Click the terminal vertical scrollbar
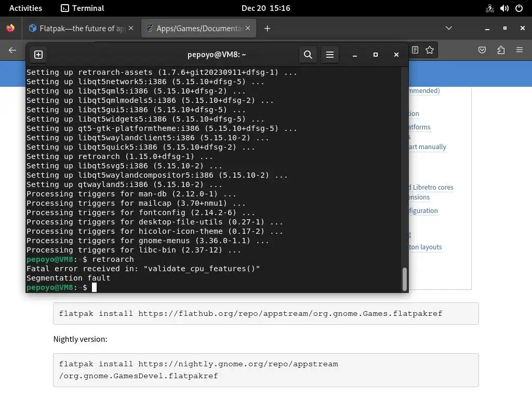 (404, 279)
